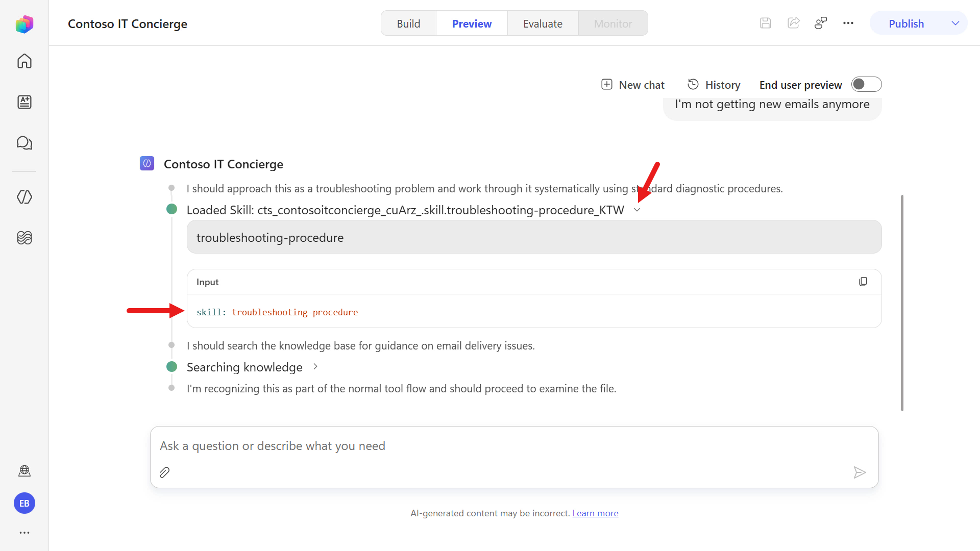Click the Copilot Studio logo icon
980x551 pixels.
coord(24,24)
